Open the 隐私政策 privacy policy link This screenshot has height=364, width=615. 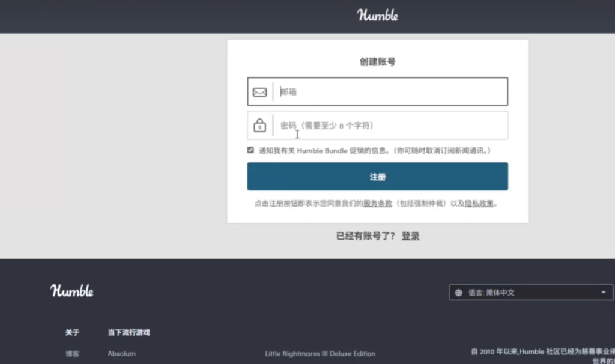[x=479, y=204]
